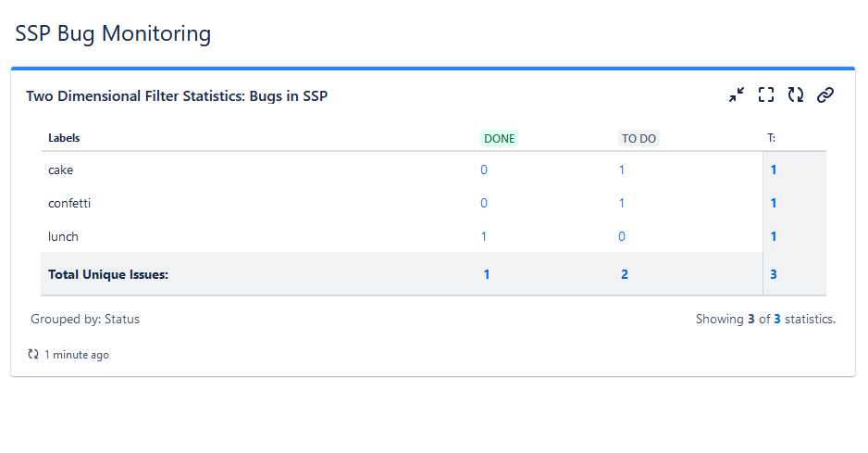The image size is (868, 453).
Task: Minimize the Bugs in SSP gadget
Action: [x=737, y=94]
